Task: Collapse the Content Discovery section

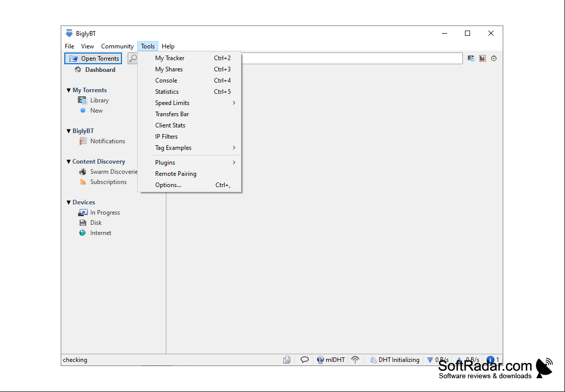Action: [x=68, y=162]
